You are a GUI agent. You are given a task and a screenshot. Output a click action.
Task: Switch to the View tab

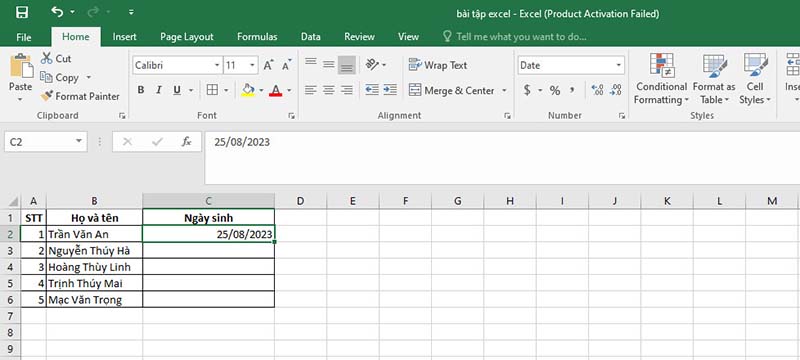(408, 37)
